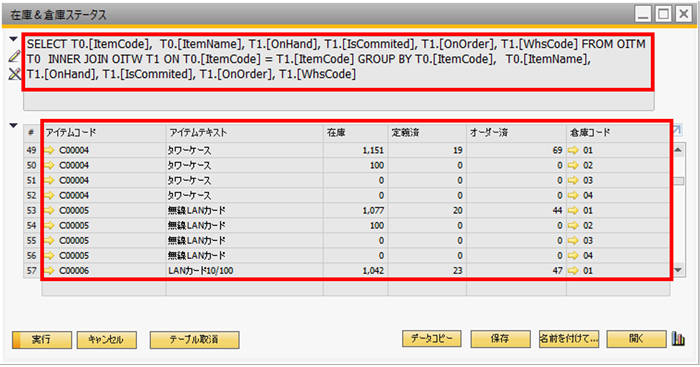
Task: Select row number 49
Action: [x=31, y=150]
